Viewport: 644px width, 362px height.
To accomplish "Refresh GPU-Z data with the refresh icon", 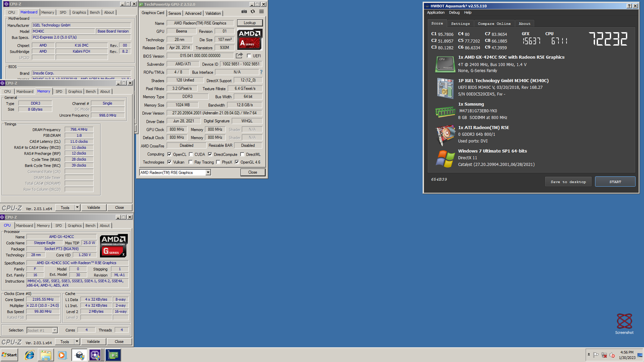I will pos(253,12).
